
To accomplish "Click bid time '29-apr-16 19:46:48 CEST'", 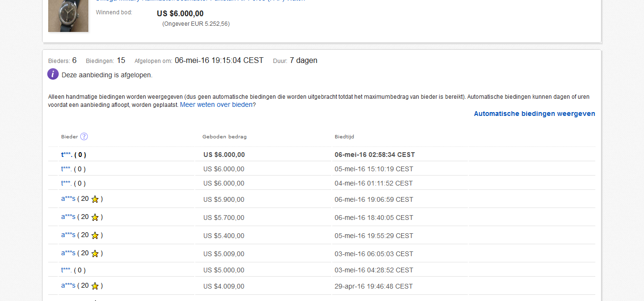I will click(x=374, y=286).
